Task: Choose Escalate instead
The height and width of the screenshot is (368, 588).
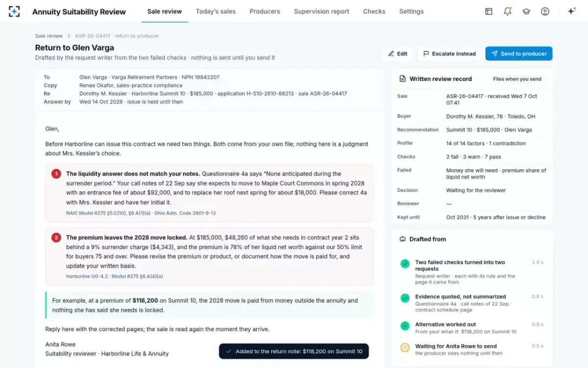Action: point(449,54)
